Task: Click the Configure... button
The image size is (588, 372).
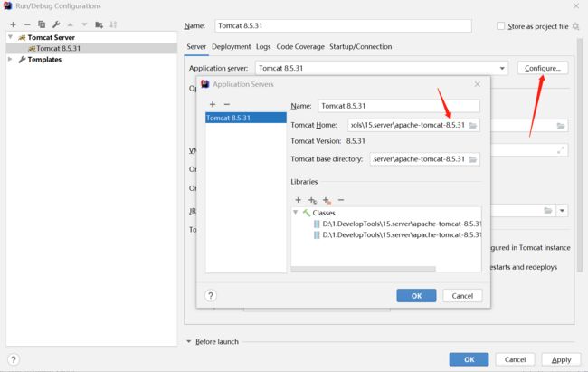Action: [543, 68]
